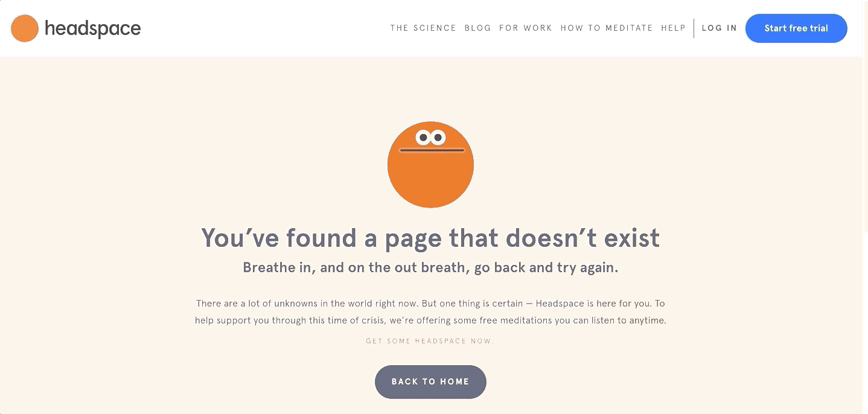The image size is (868, 414).
Task: Click the vertical divider beside Log In
Action: coord(694,28)
